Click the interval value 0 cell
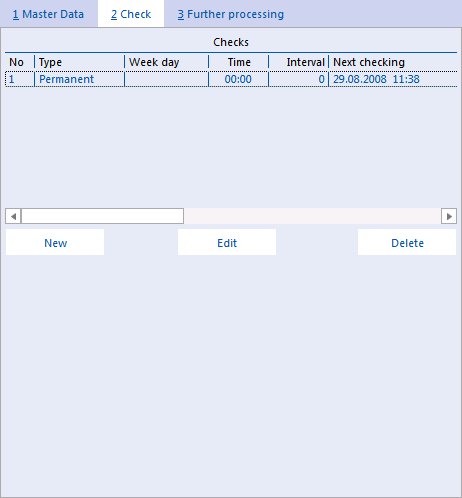The height and width of the screenshot is (498, 462). point(299,79)
